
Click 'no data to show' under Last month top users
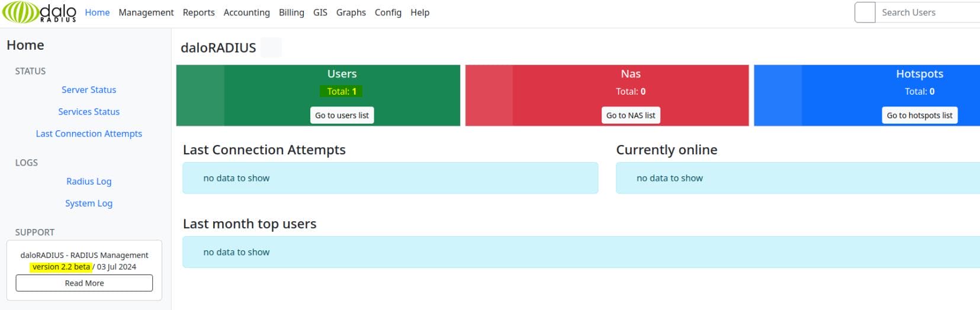click(236, 252)
